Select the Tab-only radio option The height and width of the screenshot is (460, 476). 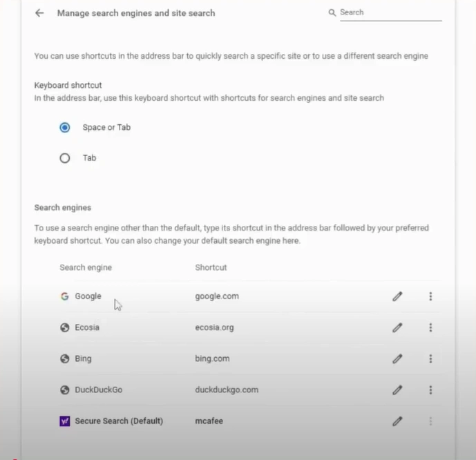65,158
